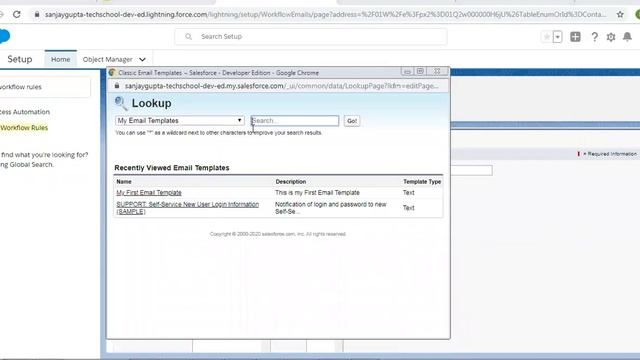This screenshot has height=360, width=640.
Task: Select Workflow Rules in the sidebar
Action: pyautogui.click(x=24, y=128)
